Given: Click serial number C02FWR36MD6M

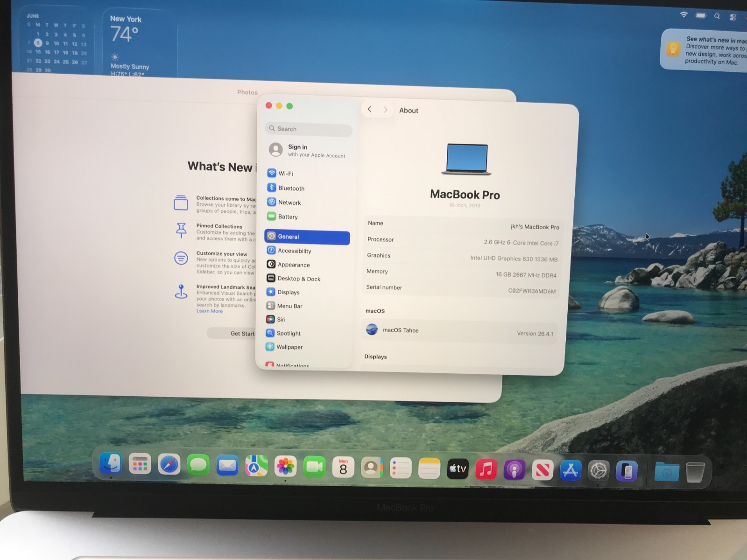Looking at the screenshot, I should coord(532,291).
